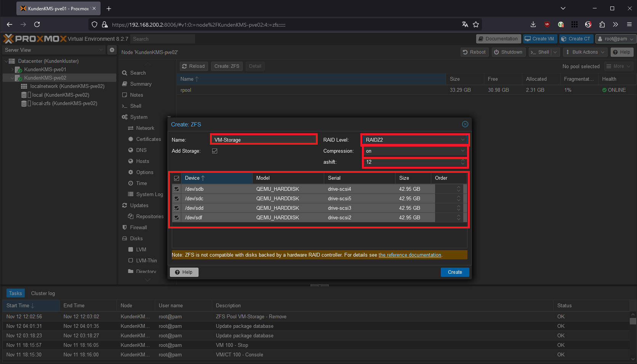Viewport: 637px width, 364px height.
Task: Click the Create button in the dialog
Action: pos(455,272)
